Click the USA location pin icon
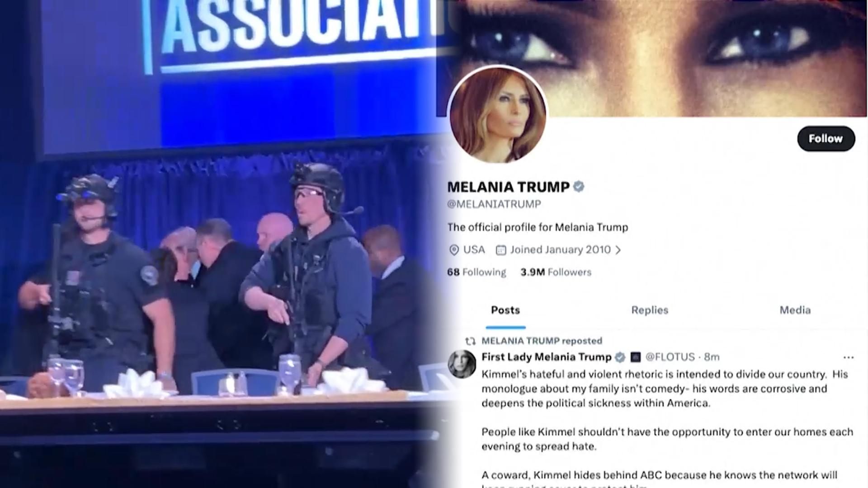868x488 pixels. 454,250
